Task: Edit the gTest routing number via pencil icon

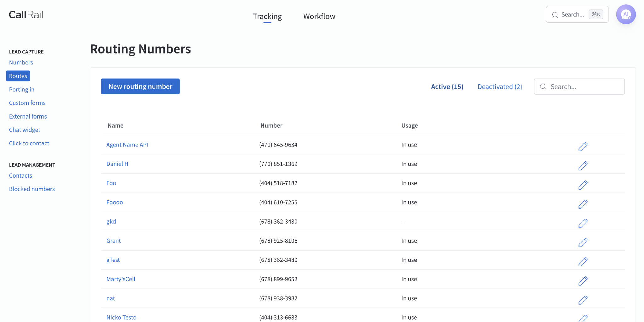Action: click(583, 262)
